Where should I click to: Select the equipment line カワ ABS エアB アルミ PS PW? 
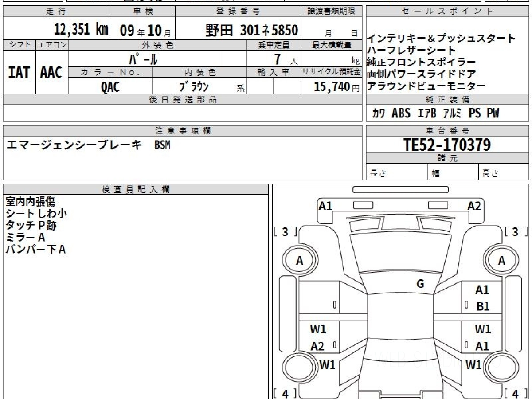[436, 113]
